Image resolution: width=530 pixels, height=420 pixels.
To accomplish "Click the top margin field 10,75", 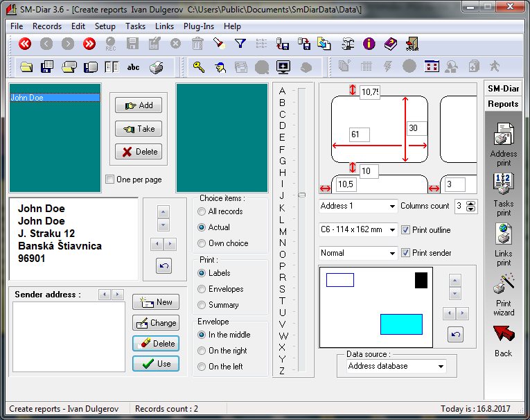I will tap(370, 91).
